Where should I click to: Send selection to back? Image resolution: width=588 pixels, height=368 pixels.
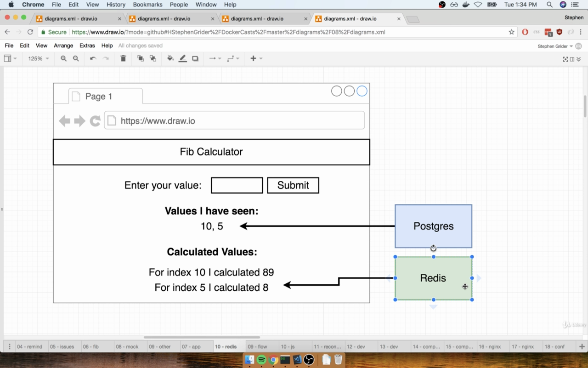pyautogui.click(x=153, y=58)
